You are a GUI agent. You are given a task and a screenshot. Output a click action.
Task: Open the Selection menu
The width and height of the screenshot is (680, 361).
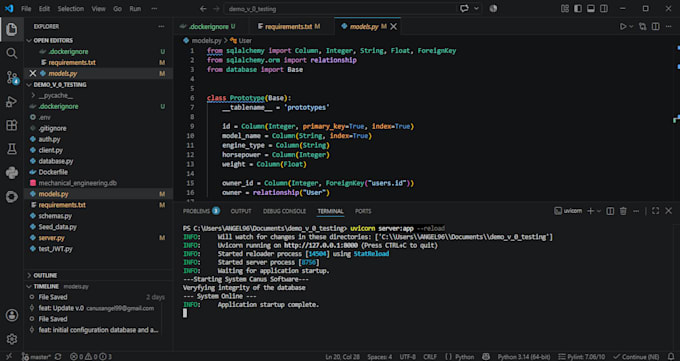click(71, 9)
